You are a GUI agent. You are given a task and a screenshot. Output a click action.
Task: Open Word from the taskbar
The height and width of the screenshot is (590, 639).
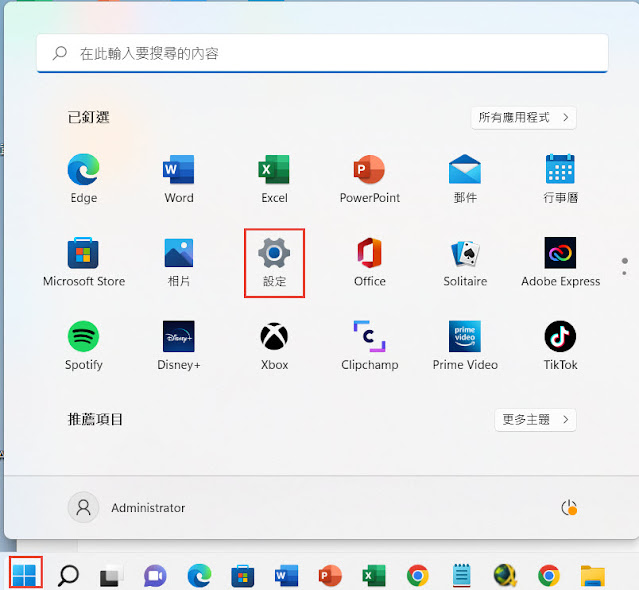point(286,576)
